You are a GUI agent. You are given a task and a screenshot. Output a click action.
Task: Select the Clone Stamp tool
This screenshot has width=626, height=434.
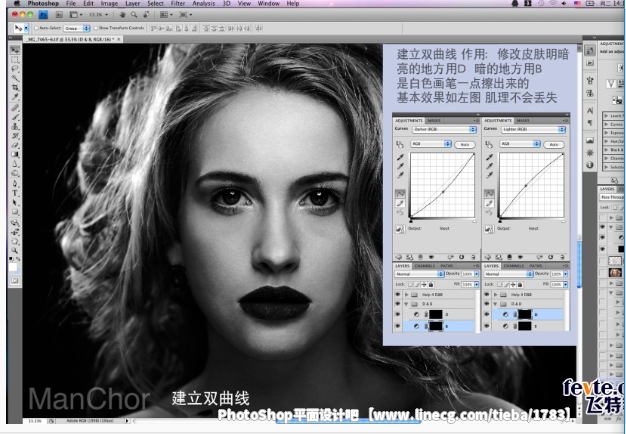tap(15, 126)
